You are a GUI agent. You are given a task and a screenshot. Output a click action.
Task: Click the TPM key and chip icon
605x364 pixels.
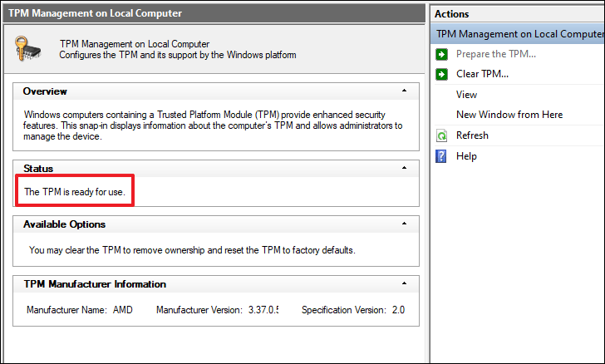click(27, 48)
